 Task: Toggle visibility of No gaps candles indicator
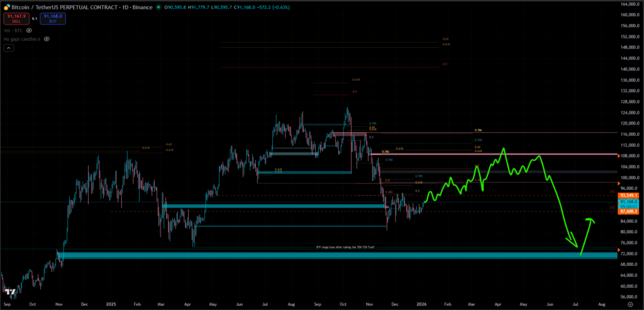click(47, 38)
